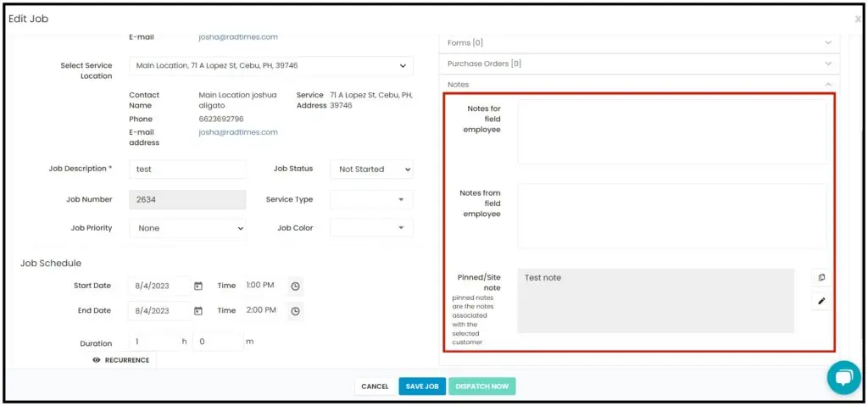Viewport: 868px width, 406px height.
Task: Expand the Forms [0] section
Action: coord(639,42)
